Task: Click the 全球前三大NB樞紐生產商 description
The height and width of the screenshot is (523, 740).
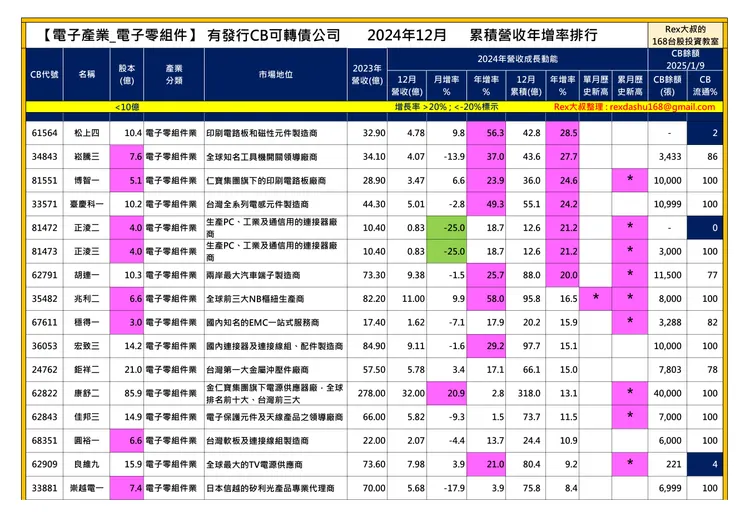Action: point(255,298)
